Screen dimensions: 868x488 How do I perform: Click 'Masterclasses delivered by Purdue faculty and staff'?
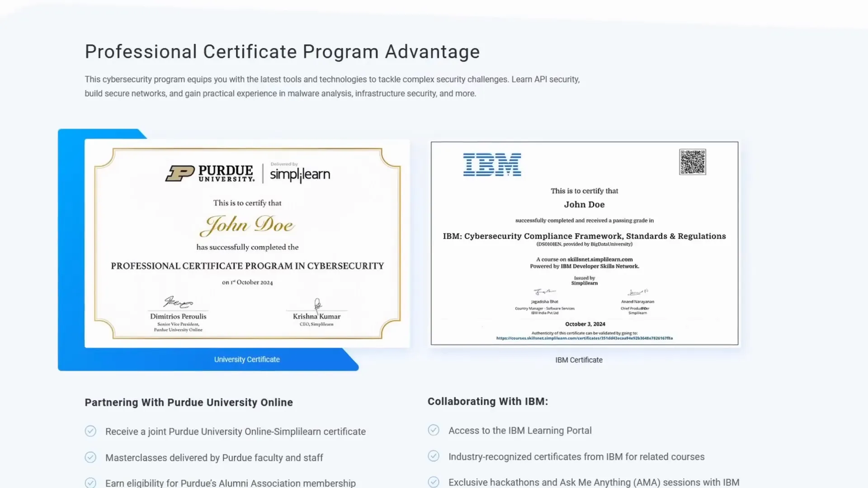214,458
